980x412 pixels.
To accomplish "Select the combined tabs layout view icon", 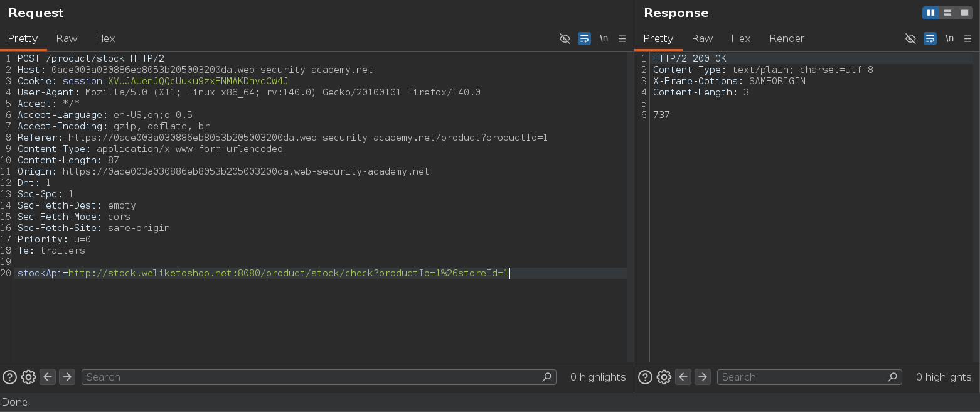I will (964, 13).
